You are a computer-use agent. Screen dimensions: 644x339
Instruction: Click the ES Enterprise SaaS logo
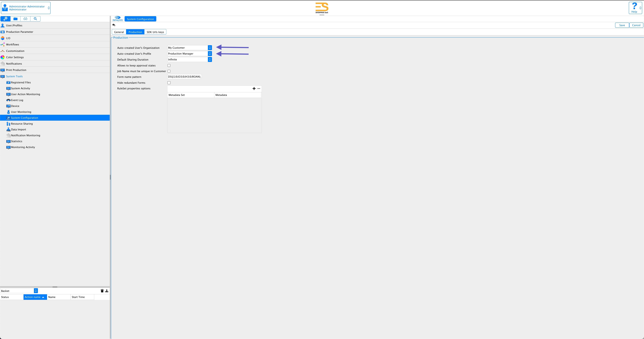[322, 8]
